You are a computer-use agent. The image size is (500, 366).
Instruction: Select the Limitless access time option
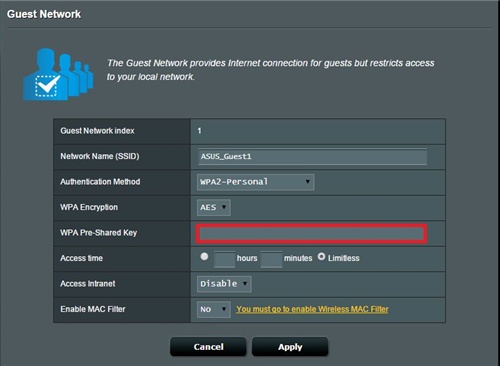click(x=321, y=257)
